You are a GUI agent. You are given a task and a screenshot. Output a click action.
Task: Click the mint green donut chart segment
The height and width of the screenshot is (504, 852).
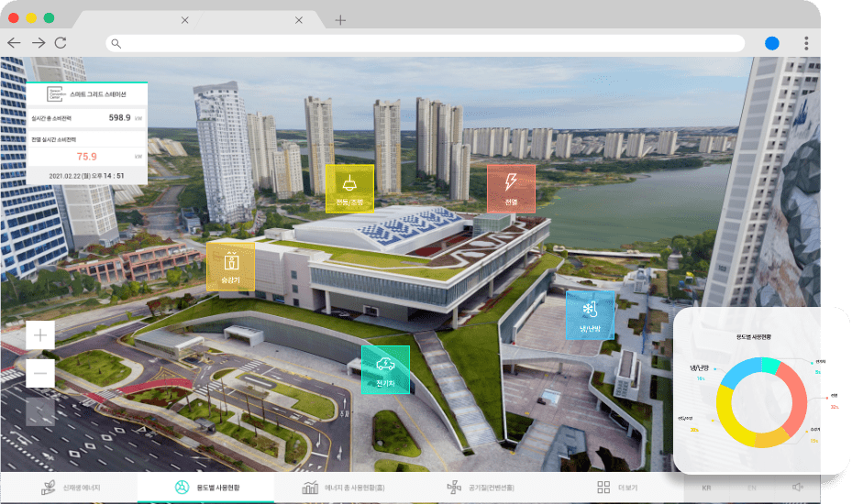pos(771,364)
